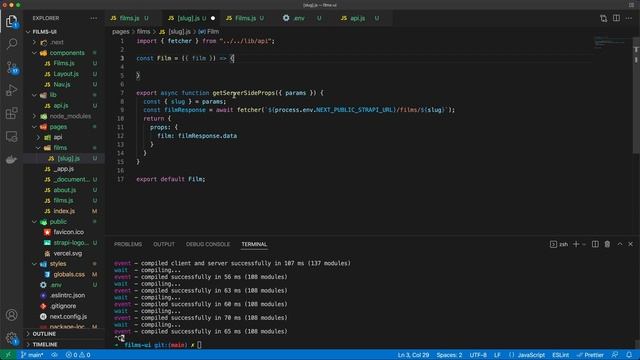Open the Run and Debug view
This screenshot has width=640, height=360.
pos(11,90)
